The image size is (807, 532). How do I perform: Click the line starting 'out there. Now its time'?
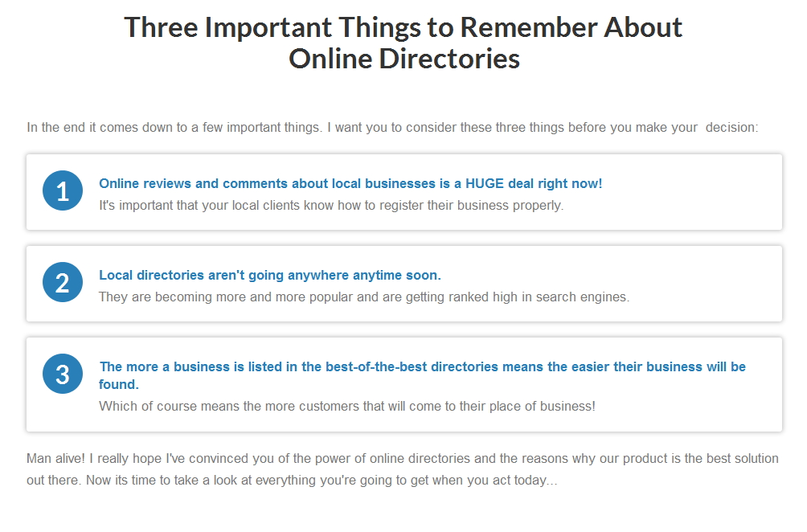[x=292, y=480]
